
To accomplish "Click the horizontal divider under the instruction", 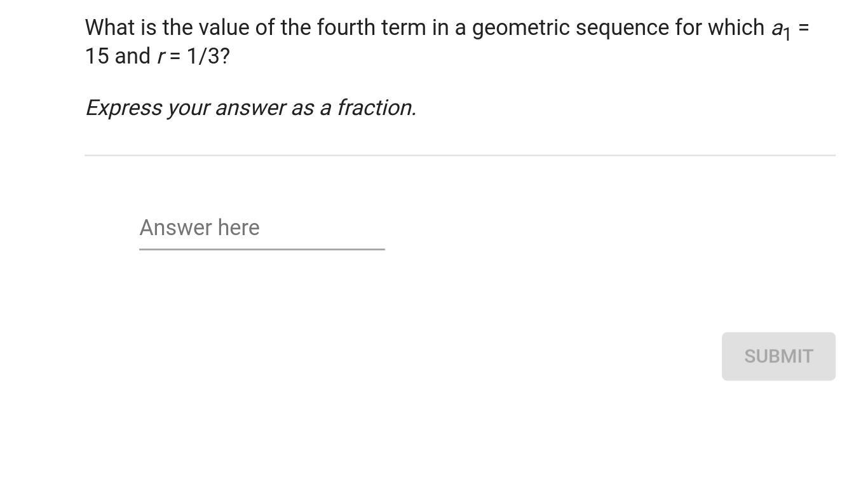I will [459, 155].
